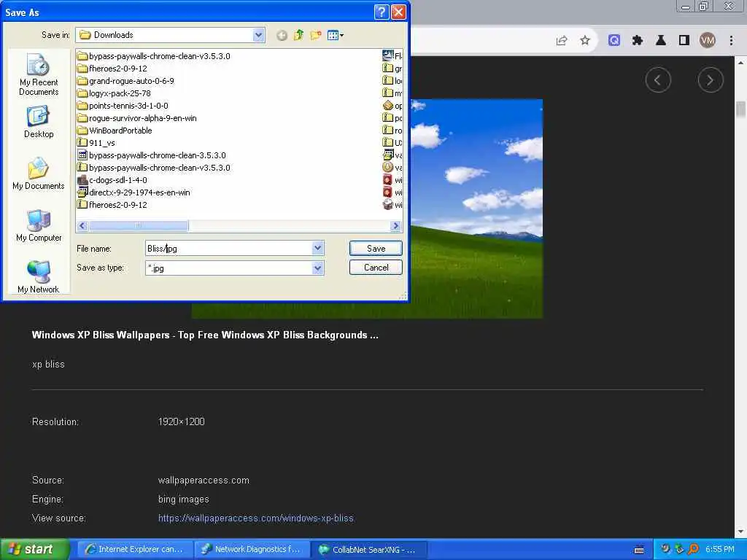Show previous image with the left arrow circle

click(x=659, y=80)
